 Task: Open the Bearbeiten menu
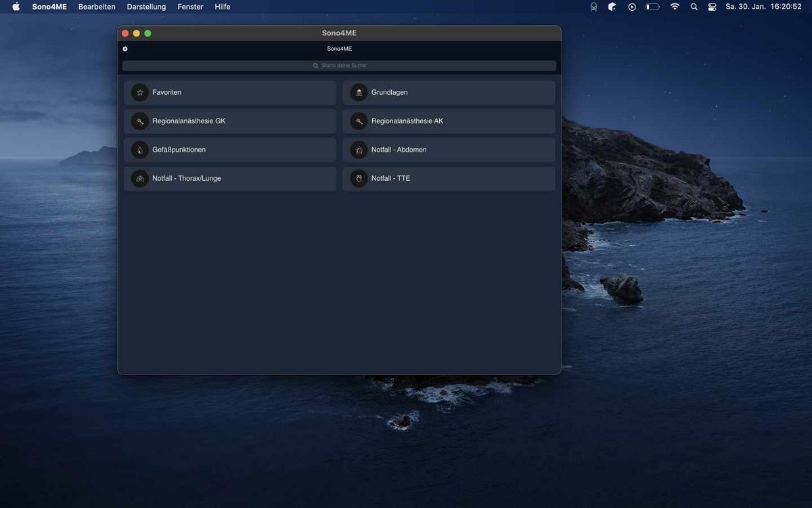point(97,7)
